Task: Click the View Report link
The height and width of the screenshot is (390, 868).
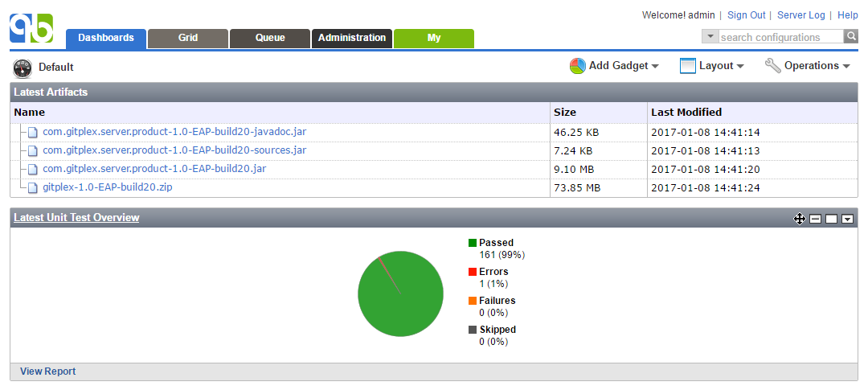Action: pyautogui.click(x=48, y=372)
